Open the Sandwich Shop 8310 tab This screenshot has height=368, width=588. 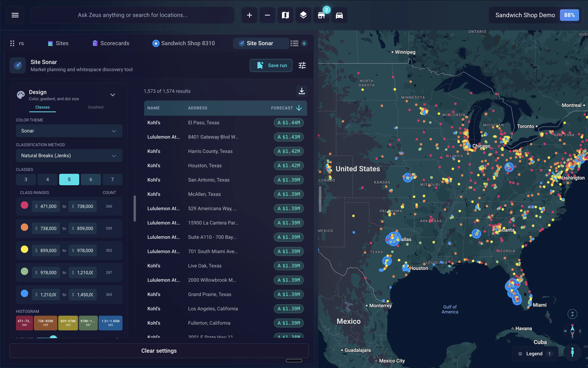tap(184, 43)
